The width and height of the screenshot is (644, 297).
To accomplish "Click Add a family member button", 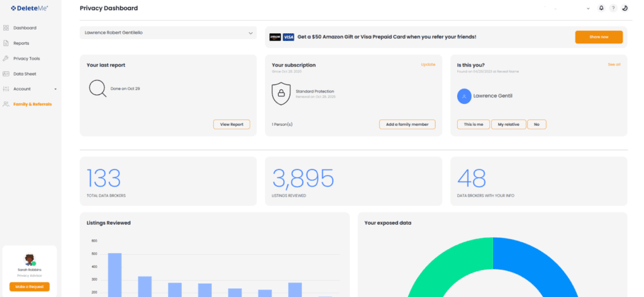I will [407, 125].
